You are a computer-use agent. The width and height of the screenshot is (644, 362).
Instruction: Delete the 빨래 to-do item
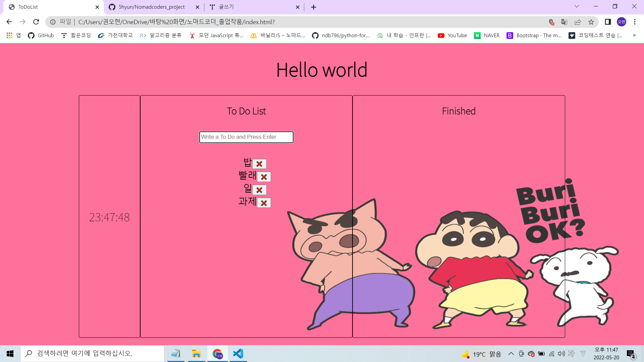[264, 177]
